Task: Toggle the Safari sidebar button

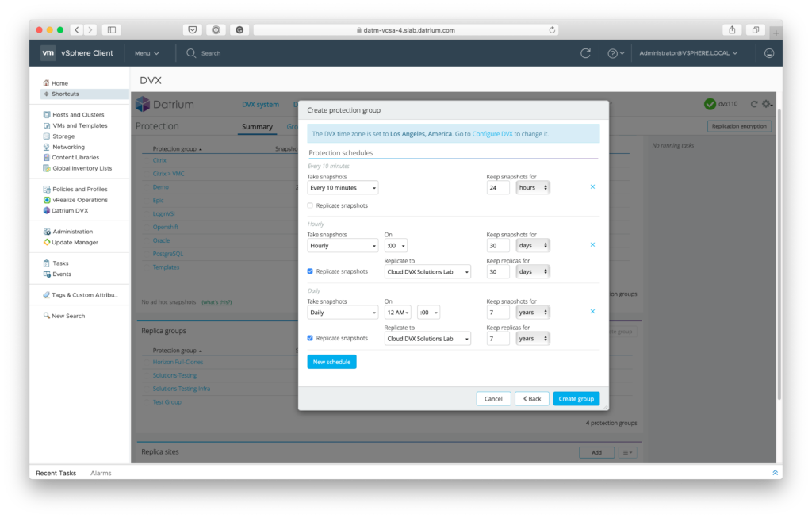Action: tap(111, 29)
